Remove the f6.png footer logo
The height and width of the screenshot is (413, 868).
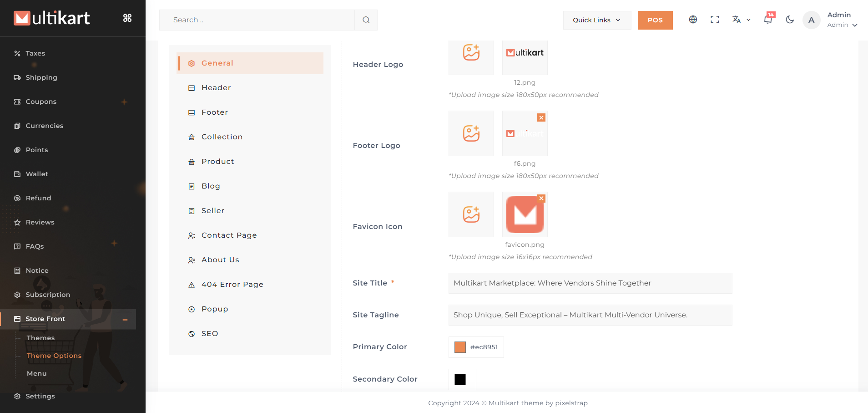pyautogui.click(x=541, y=117)
